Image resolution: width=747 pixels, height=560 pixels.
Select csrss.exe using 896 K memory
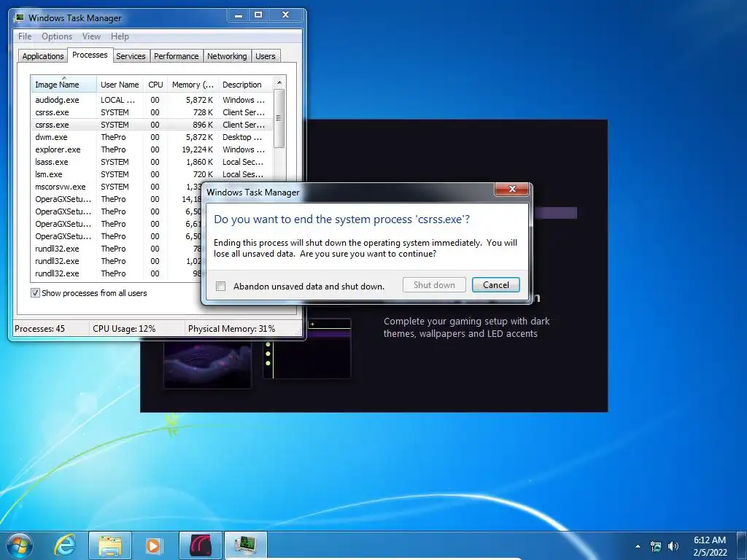click(152, 125)
